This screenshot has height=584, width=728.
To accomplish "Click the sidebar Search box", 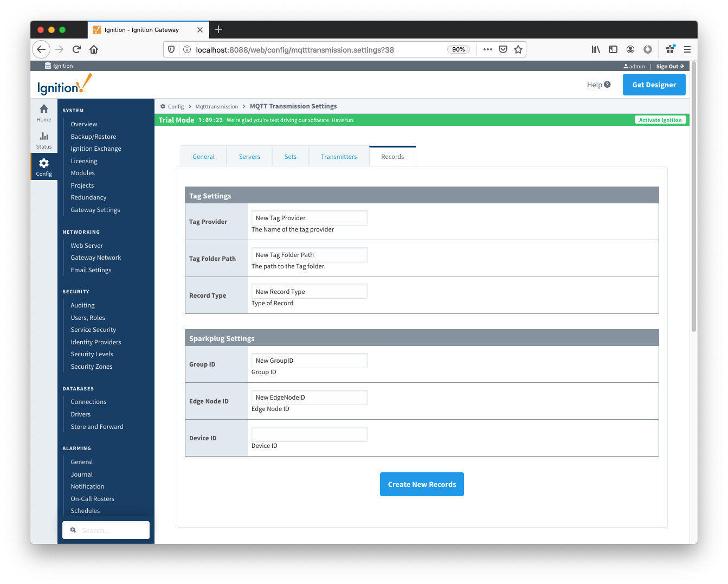I will click(x=106, y=530).
